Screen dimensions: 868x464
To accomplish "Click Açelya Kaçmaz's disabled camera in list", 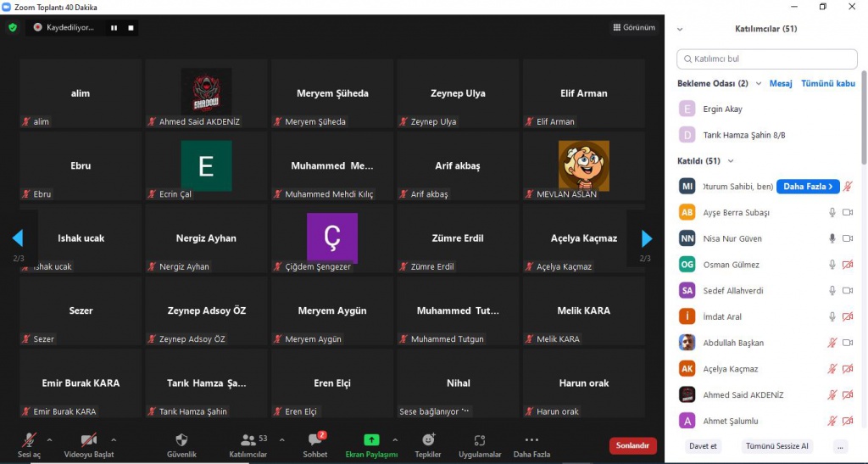I will (848, 369).
